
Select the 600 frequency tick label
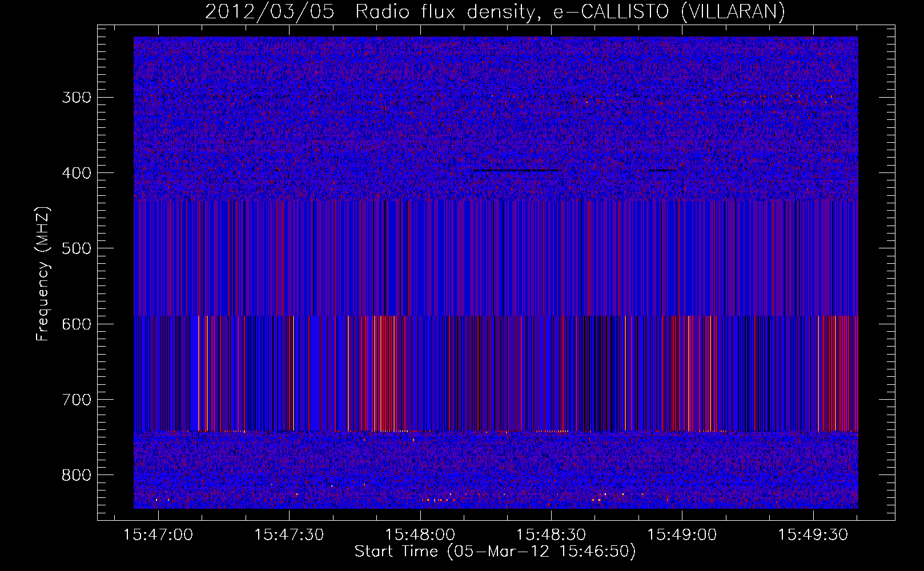[77, 324]
